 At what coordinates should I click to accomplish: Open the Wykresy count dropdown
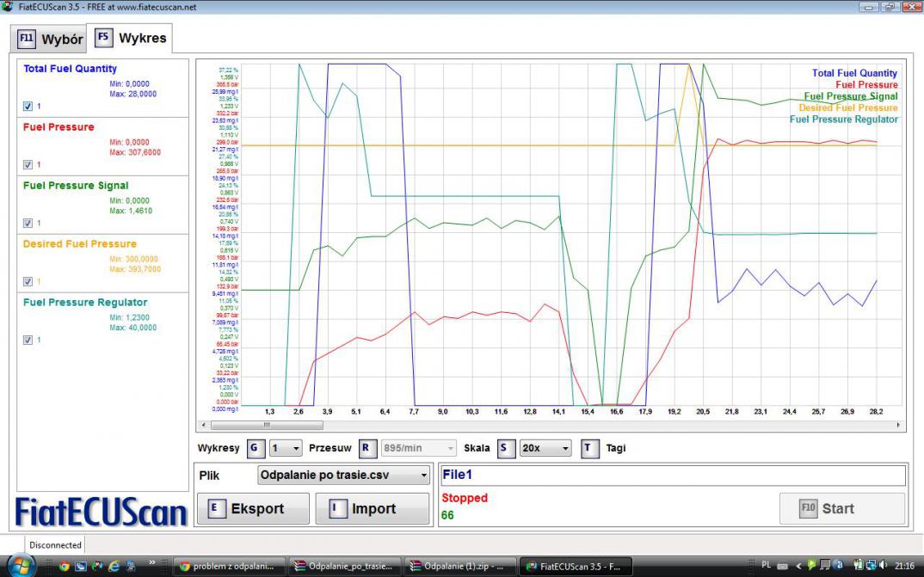click(x=286, y=449)
